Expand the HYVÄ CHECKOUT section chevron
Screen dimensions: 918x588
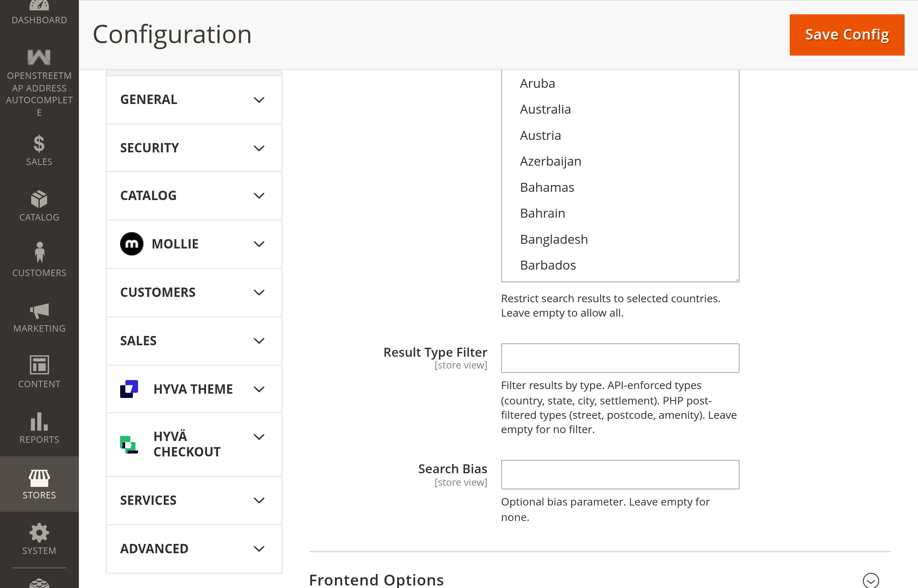259,437
